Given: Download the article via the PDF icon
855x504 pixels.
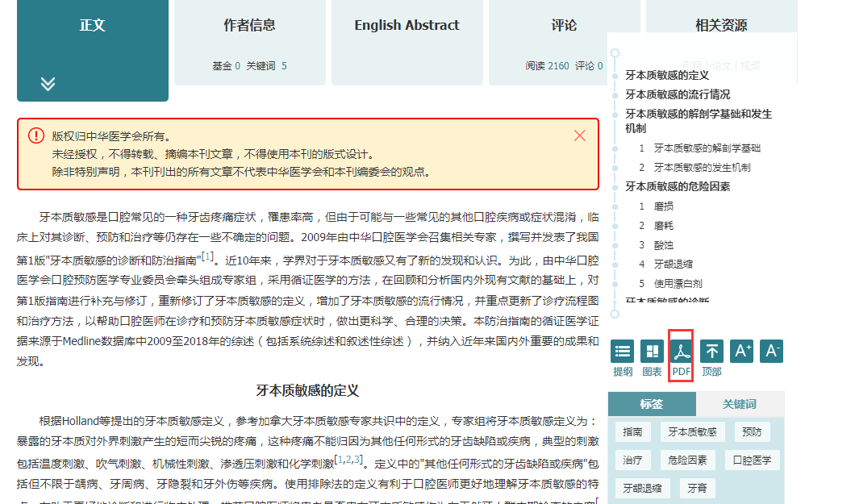Looking at the screenshot, I should [681, 352].
